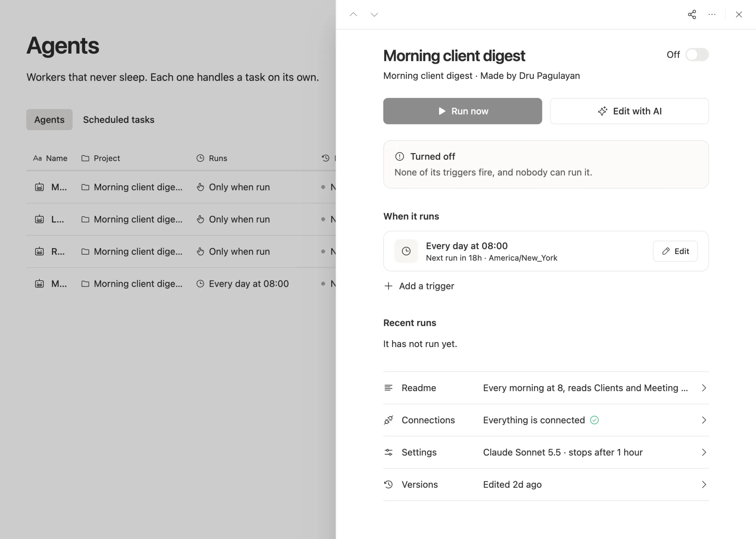Click the Run now button
Image resolution: width=756 pixels, height=539 pixels.
[x=462, y=111]
